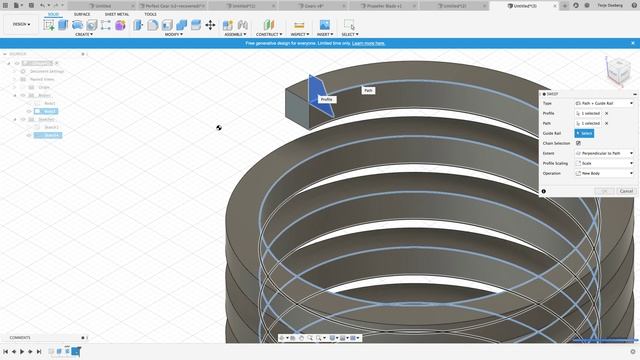640x360 pixels.
Task: Click the Create Sketch toolbar icon
Action: click(49, 25)
